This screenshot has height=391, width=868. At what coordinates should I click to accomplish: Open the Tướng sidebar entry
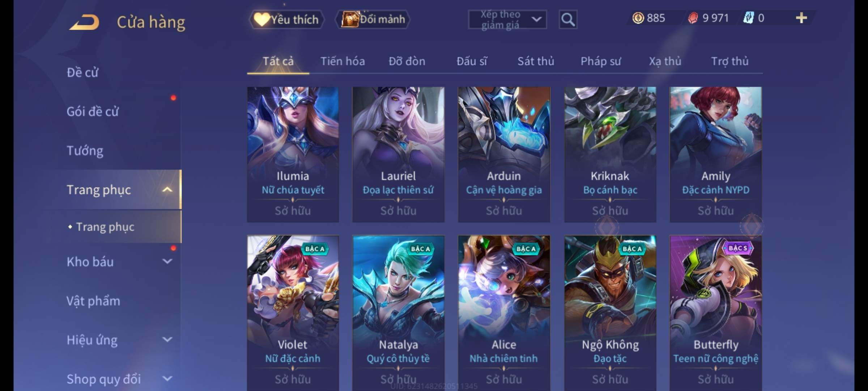(85, 151)
